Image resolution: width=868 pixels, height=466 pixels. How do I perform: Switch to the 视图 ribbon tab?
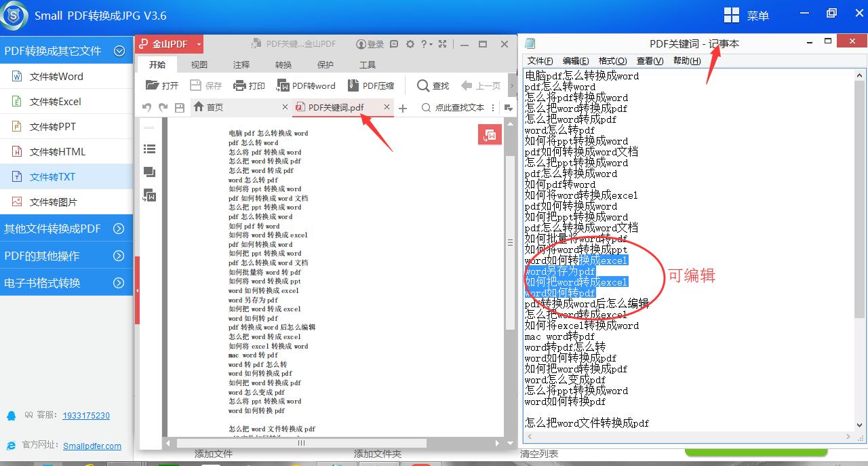pos(199,64)
